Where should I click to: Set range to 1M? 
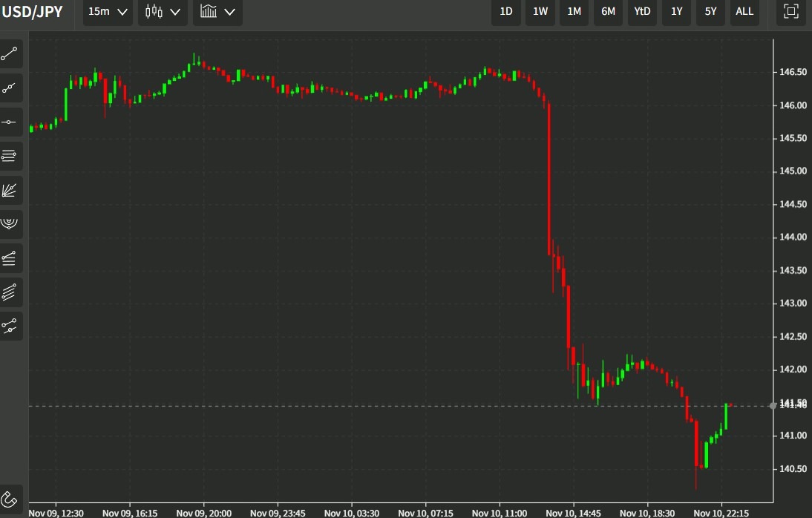(574, 11)
